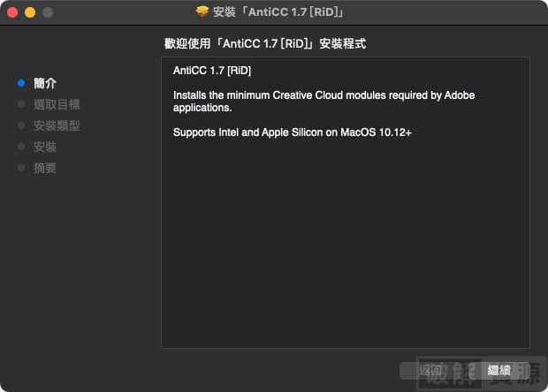Click the blue bullet beside 簡介

coord(21,83)
